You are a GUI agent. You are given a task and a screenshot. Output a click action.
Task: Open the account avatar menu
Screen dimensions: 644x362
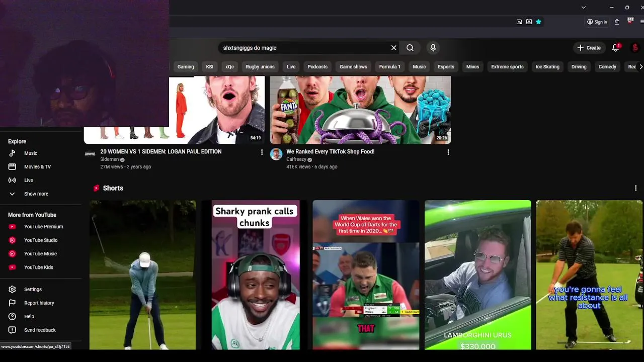635,48
